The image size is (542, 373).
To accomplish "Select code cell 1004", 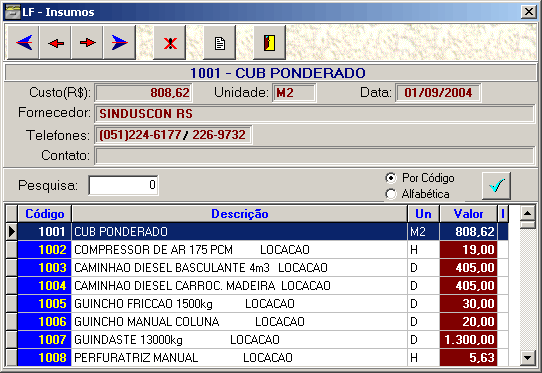I will pos(44,286).
